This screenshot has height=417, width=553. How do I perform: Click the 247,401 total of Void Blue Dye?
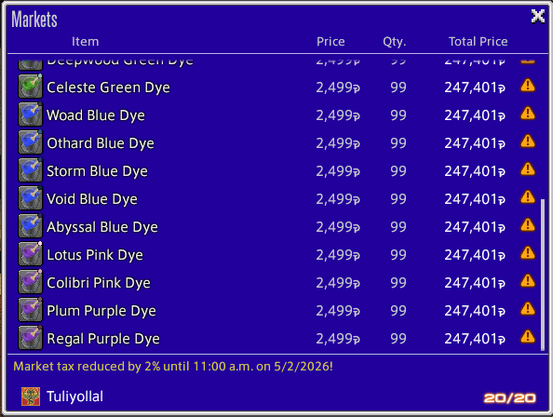475,199
